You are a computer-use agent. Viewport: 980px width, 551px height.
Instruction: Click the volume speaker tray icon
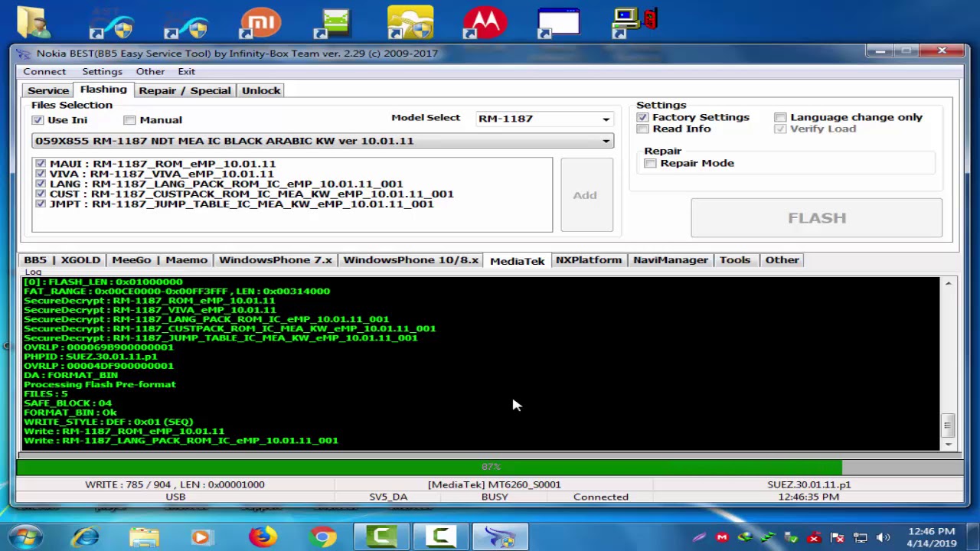tap(883, 537)
